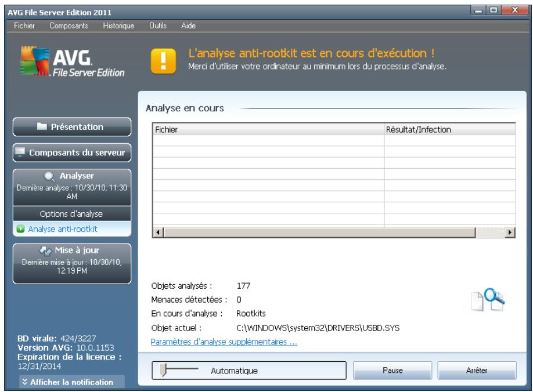Click the magnifier icon next to Analyser
533x392 pixels.
click(49, 176)
